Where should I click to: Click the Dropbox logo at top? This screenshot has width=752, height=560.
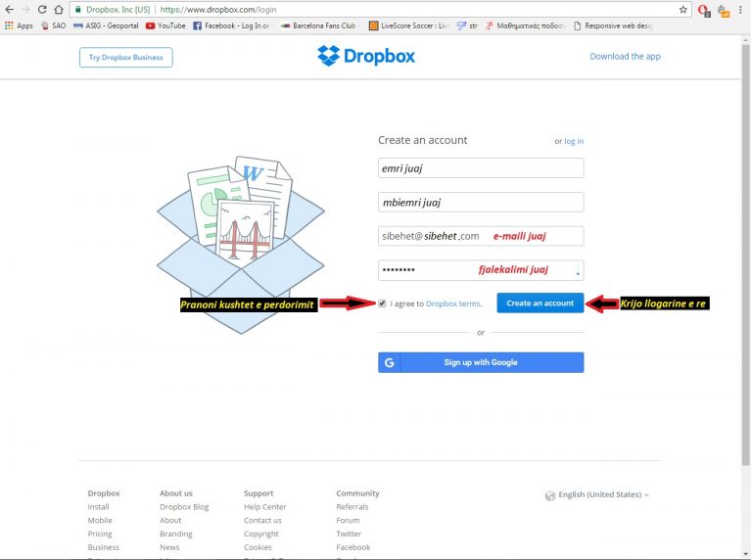click(366, 56)
